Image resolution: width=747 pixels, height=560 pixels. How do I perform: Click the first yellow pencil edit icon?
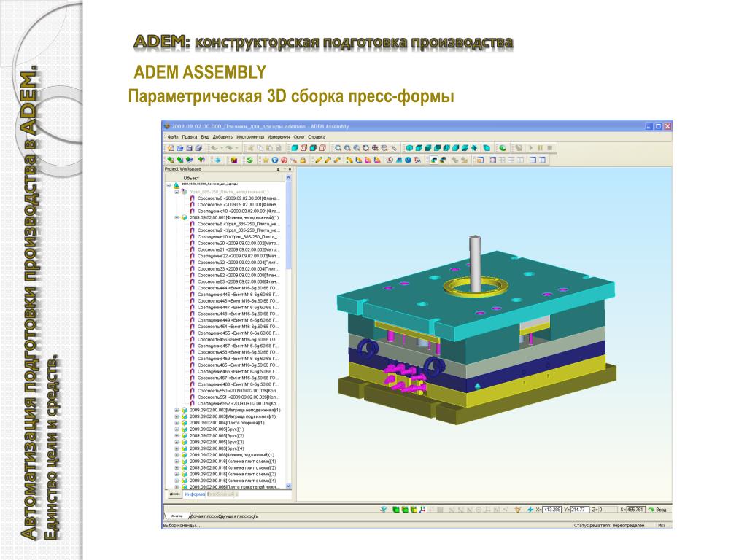(x=319, y=160)
